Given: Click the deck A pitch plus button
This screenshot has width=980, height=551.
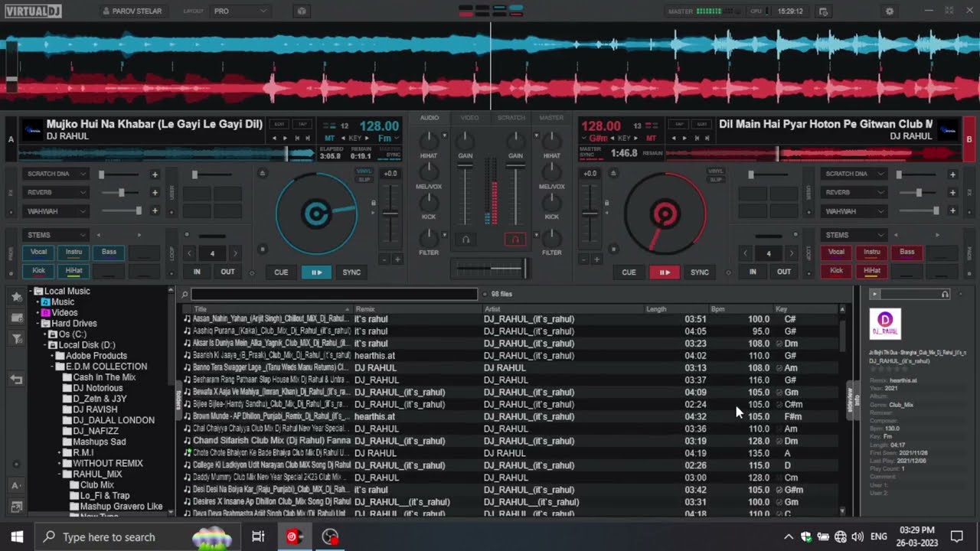Looking at the screenshot, I should [397, 259].
